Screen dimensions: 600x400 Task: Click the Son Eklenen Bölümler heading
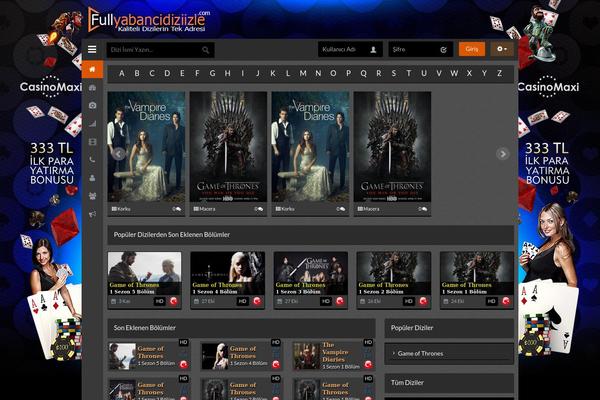145,328
